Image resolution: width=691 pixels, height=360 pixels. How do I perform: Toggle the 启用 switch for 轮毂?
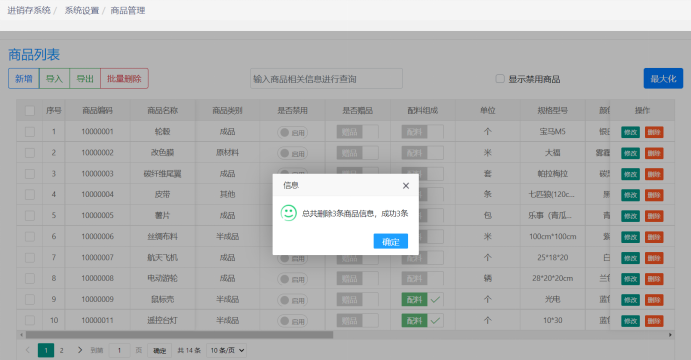pos(293,133)
